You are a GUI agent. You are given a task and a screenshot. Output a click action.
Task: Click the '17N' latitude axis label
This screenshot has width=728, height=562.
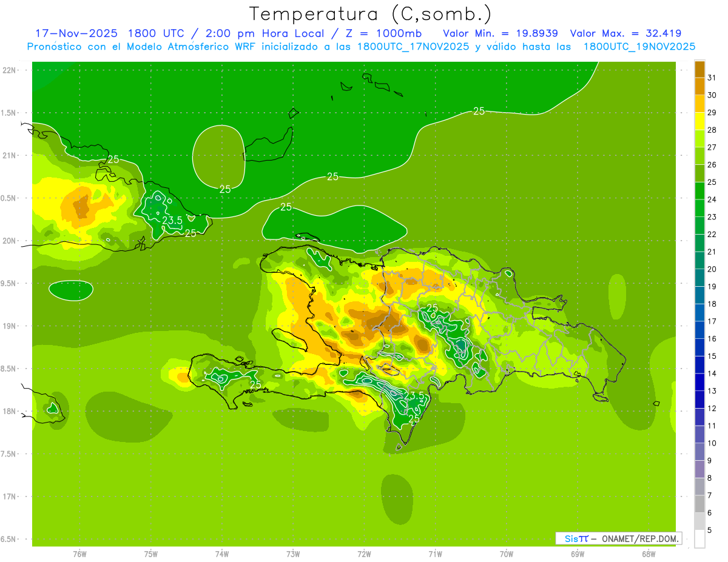pos(9,497)
